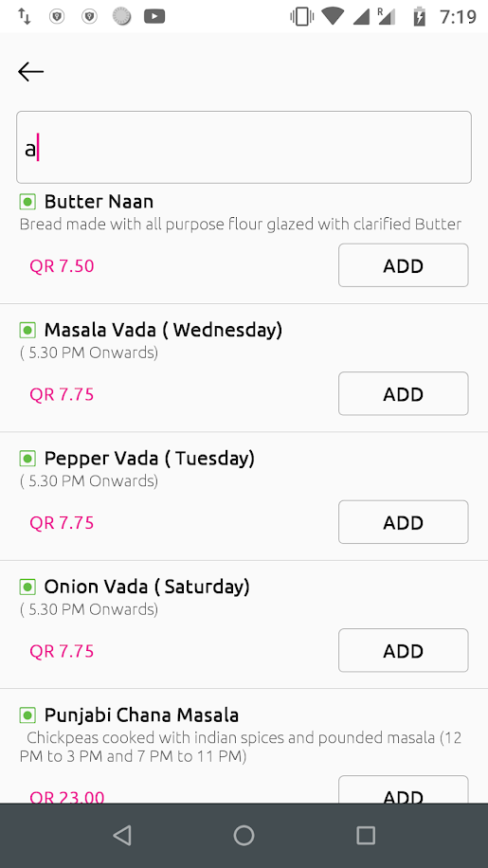
Task: Click the veg indicator beside Onion Vada
Action: coord(27,587)
